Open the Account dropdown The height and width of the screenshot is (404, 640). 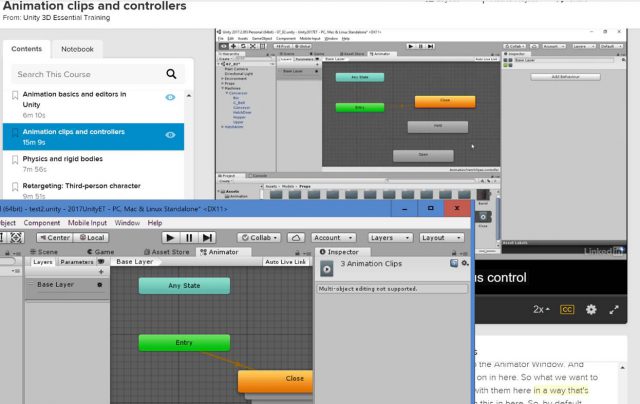point(333,238)
